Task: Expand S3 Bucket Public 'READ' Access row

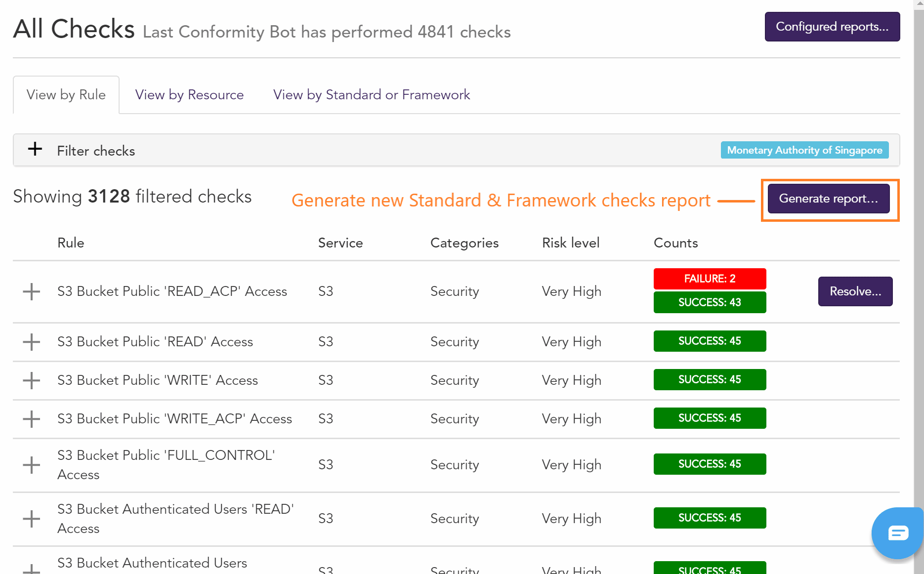Action: click(x=32, y=342)
